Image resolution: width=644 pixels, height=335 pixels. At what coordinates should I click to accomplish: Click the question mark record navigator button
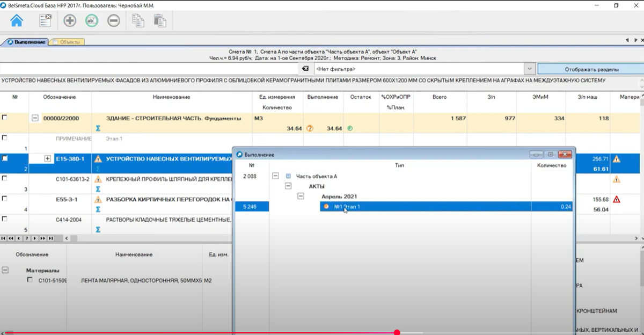27,238
